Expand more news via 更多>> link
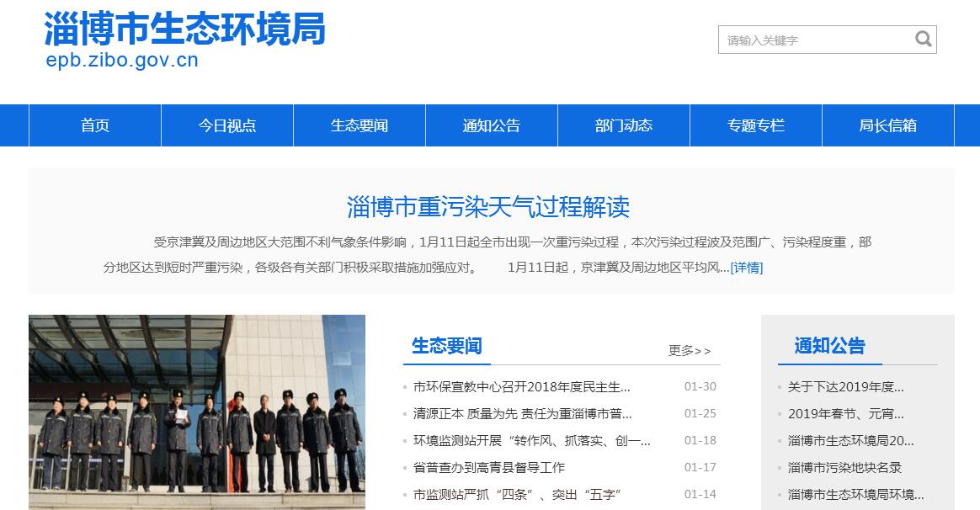The height and width of the screenshot is (510, 980). [x=690, y=350]
